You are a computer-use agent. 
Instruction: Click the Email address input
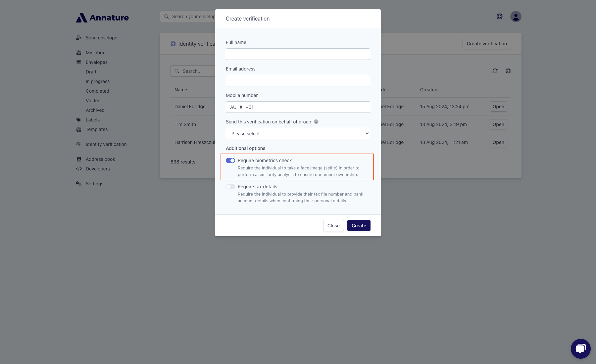(x=298, y=81)
